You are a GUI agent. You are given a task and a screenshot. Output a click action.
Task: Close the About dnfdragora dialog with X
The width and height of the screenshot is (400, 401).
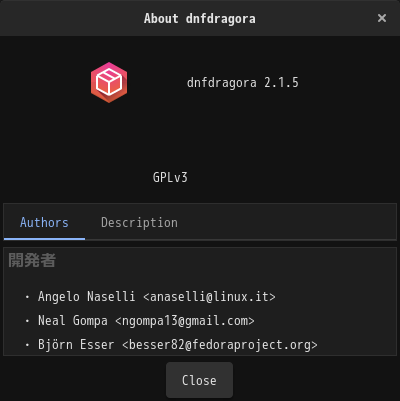coord(382,18)
